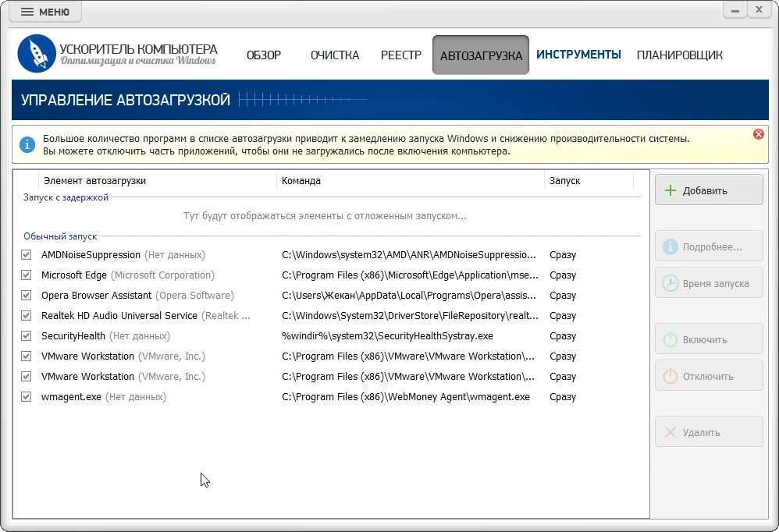Click the Microsoft Edge command path
779x532 pixels.
tap(410, 275)
